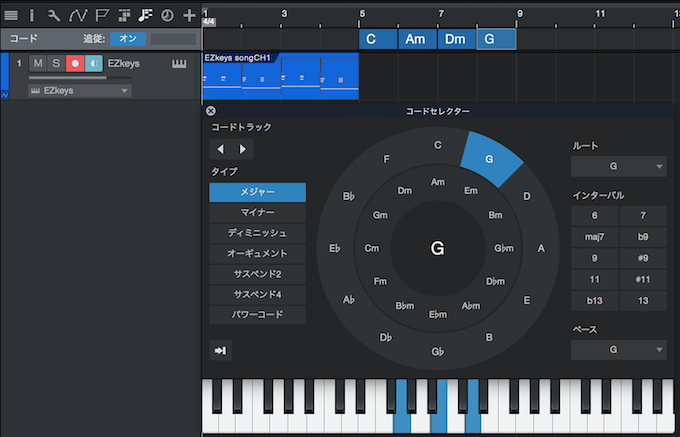Open the inspector 'i' icon
This screenshot has width=680, height=437.
point(31,16)
